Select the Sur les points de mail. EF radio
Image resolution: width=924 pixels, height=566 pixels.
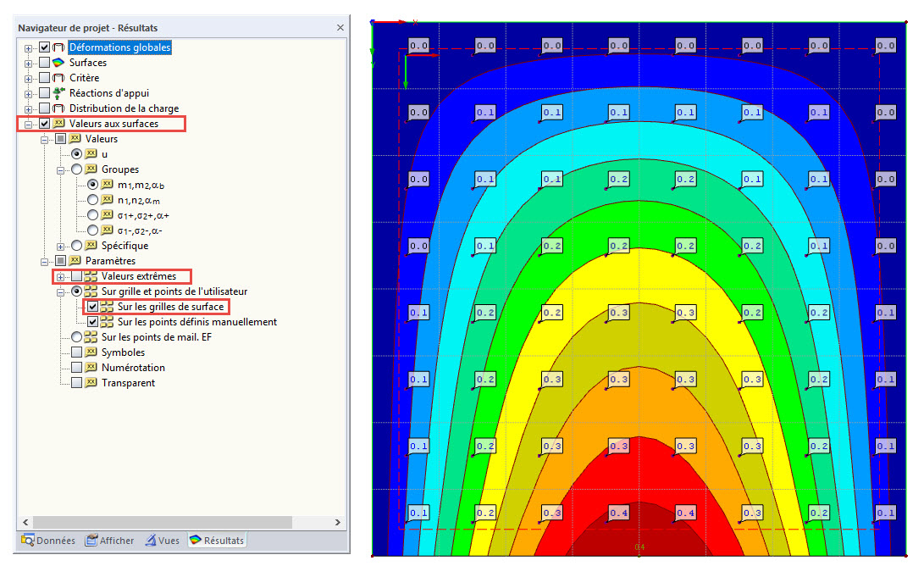click(x=76, y=336)
